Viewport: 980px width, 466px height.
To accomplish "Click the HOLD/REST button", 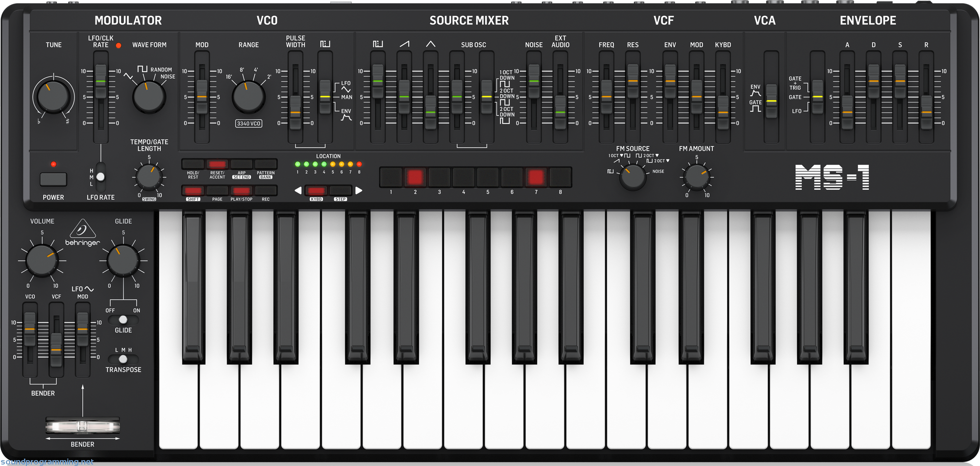I will 193,164.
